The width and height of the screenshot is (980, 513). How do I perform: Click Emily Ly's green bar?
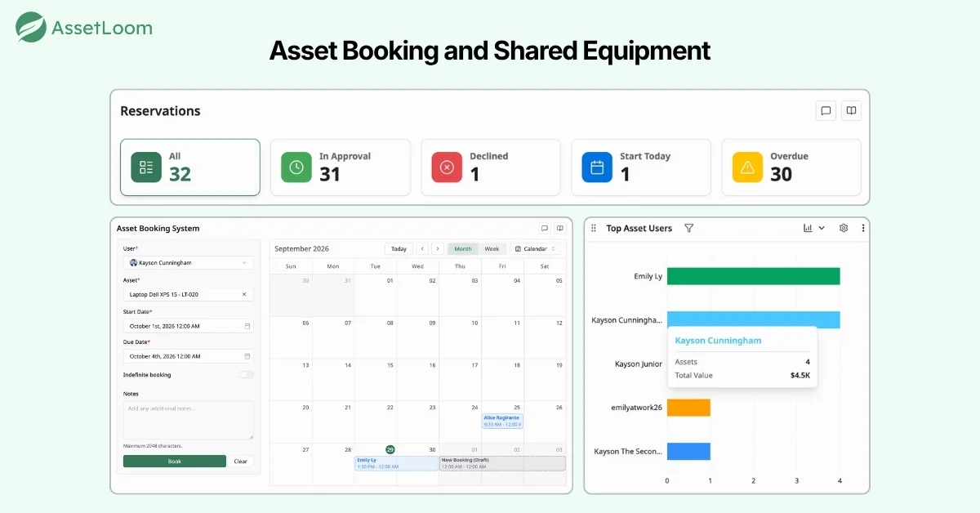(x=753, y=276)
